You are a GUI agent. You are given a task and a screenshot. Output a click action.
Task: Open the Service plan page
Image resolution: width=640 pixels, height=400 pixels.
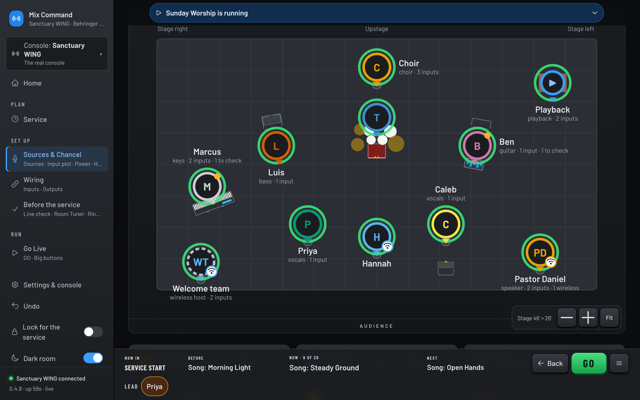pyautogui.click(x=57, y=120)
